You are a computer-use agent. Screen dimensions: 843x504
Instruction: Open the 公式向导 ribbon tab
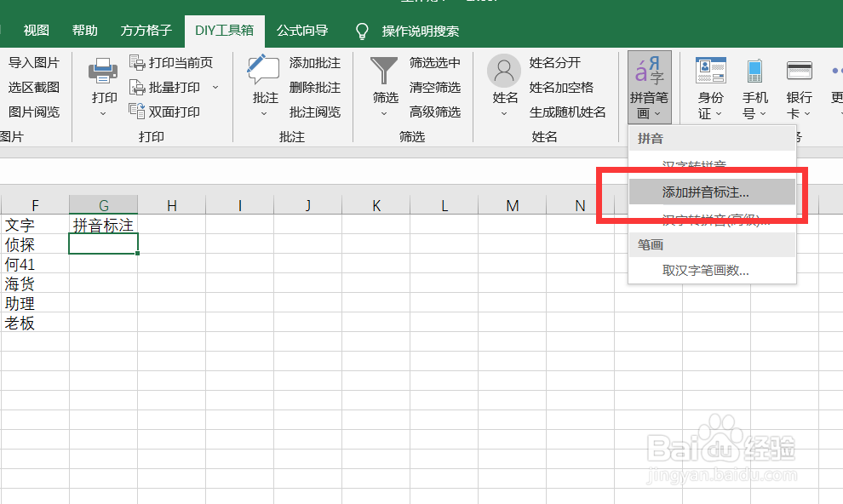tap(302, 28)
